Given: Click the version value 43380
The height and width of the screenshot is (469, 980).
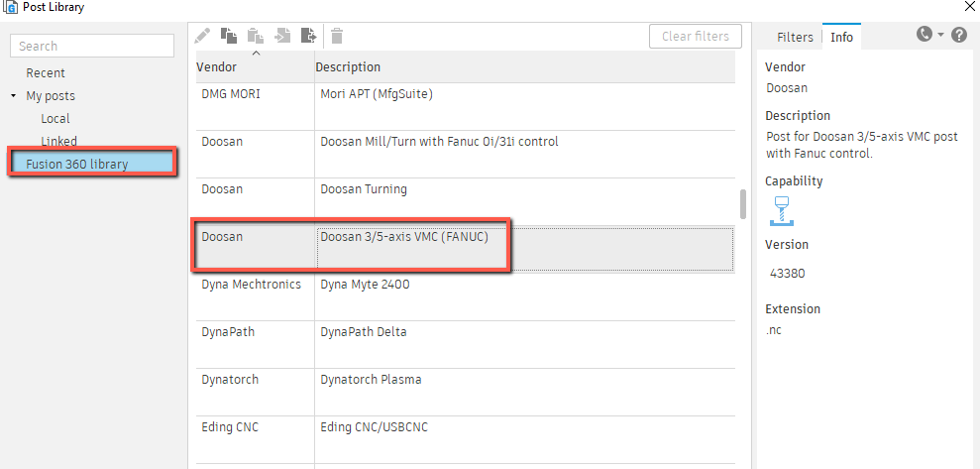Looking at the screenshot, I should click(x=788, y=274).
